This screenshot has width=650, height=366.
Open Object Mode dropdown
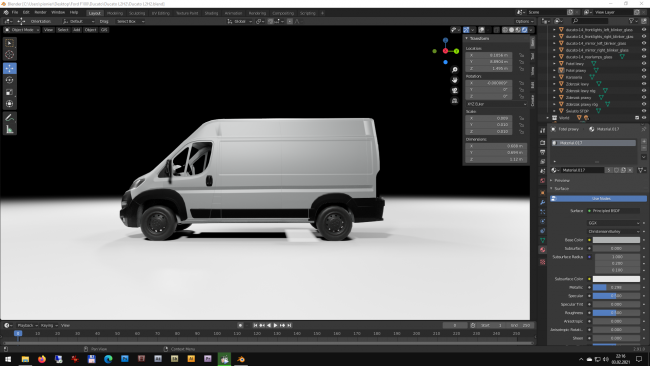click(22, 30)
